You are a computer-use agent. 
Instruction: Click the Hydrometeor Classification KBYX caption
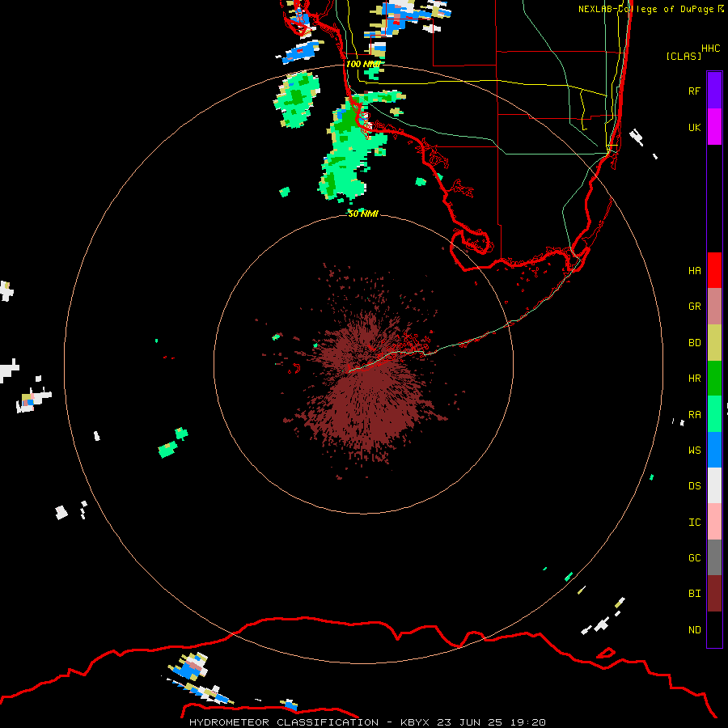tap(367, 722)
